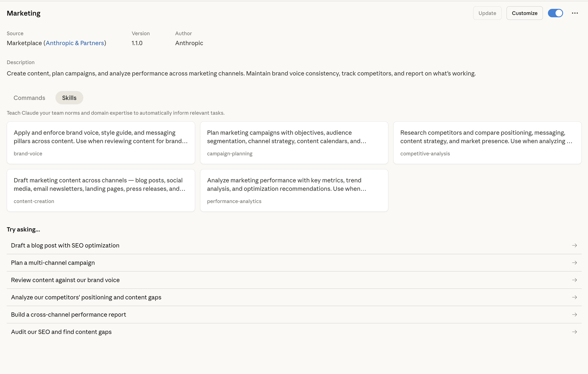Click arrow next to Draft a blog post

click(x=574, y=245)
